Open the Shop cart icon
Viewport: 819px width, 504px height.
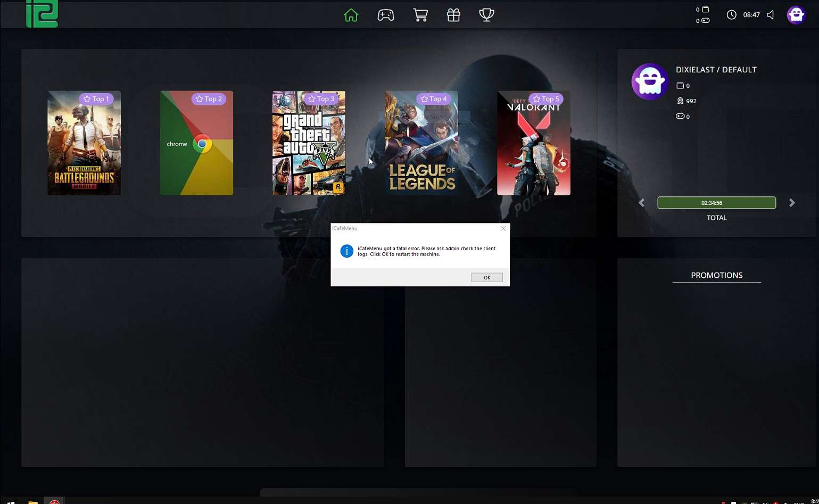click(x=420, y=15)
